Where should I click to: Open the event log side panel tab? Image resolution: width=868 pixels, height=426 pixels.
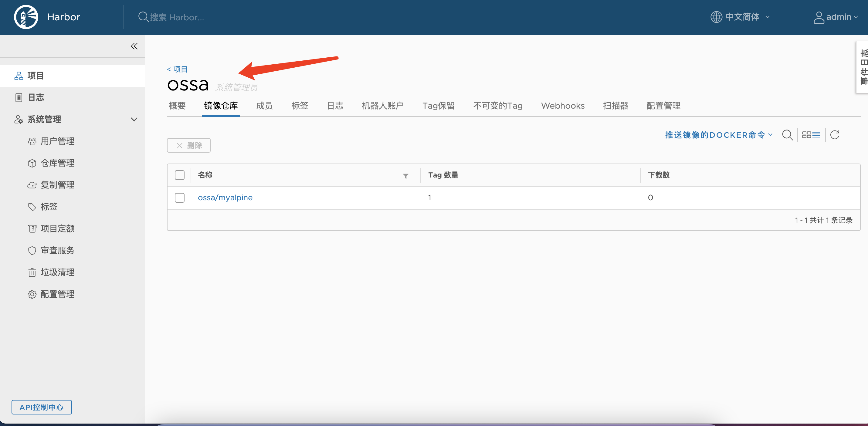tap(863, 67)
